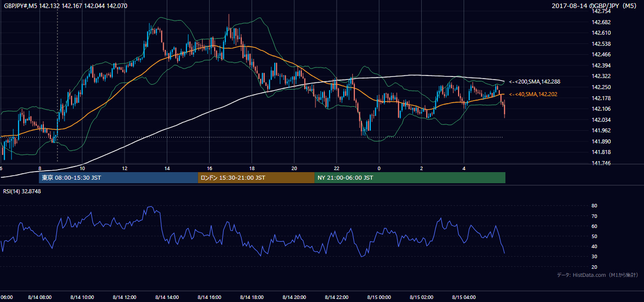
Task: Click RSI scale label 30
Action: coord(594,257)
